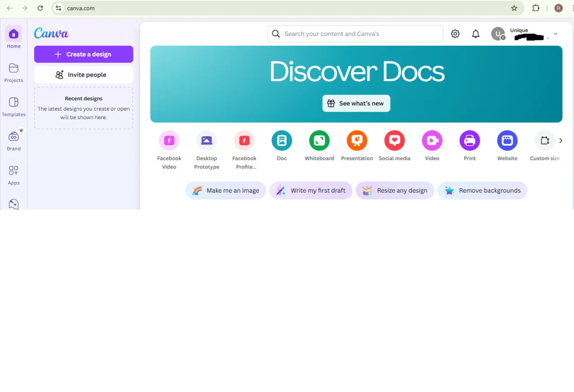The image size is (574, 392).
Task: Click See what's new on the banner
Action: pyautogui.click(x=356, y=103)
